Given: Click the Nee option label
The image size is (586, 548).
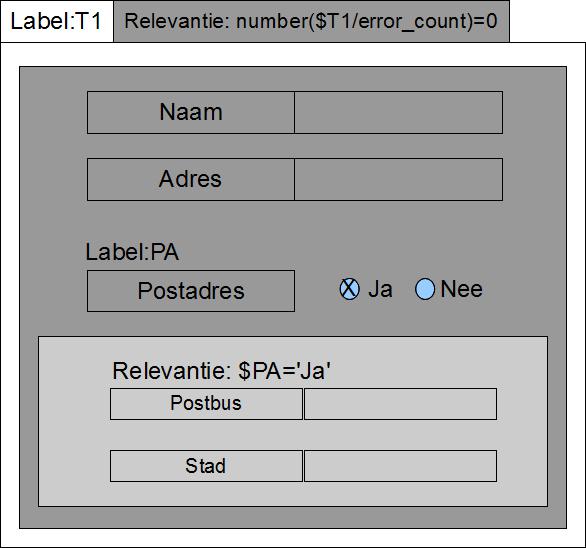Looking at the screenshot, I should tap(461, 289).
